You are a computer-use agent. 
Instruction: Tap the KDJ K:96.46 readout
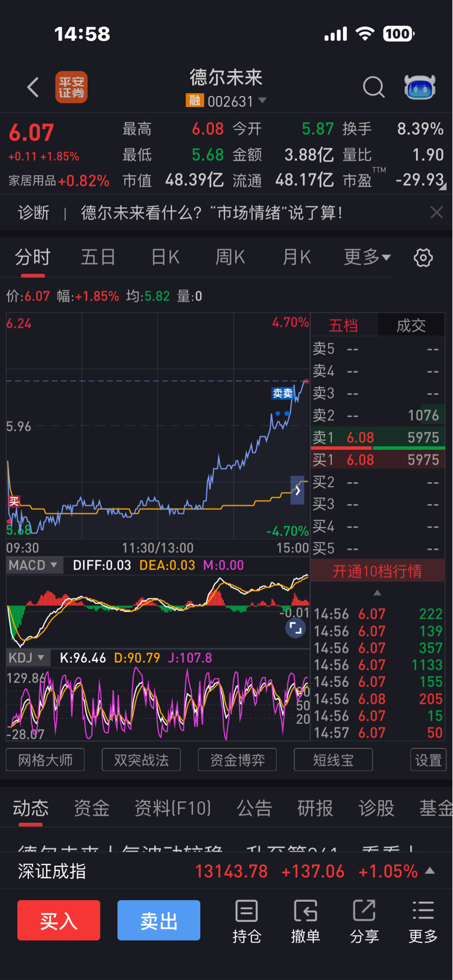pos(83,657)
